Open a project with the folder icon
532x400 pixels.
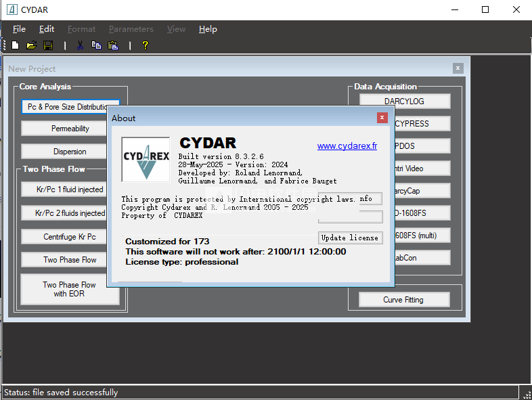(x=32, y=45)
